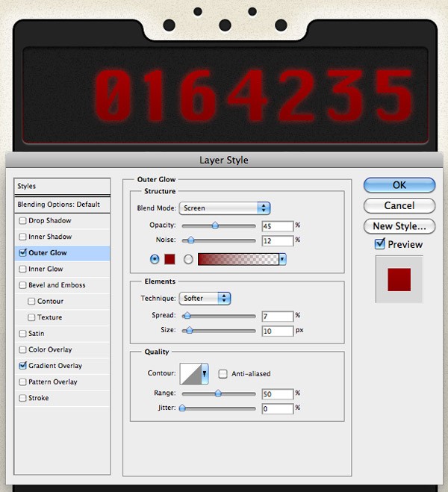The height and width of the screenshot is (492, 448).
Task: Uncheck the Gradient Overlay checkbox
Action: click(22, 366)
